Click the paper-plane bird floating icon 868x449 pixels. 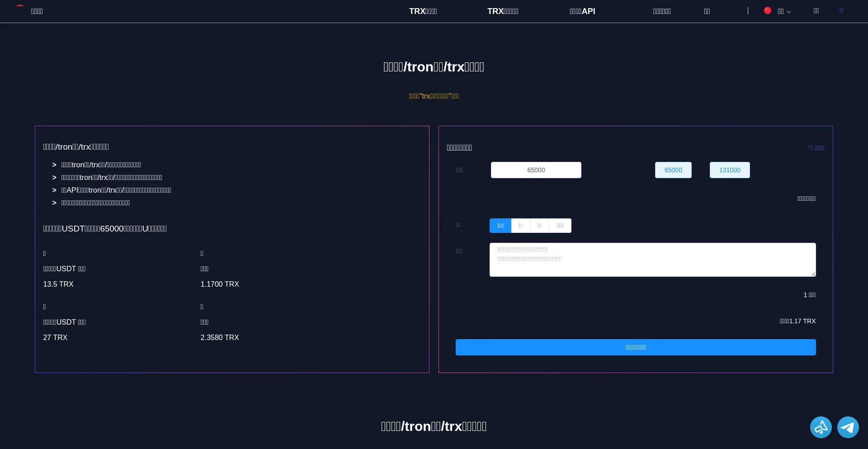[821, 427]
